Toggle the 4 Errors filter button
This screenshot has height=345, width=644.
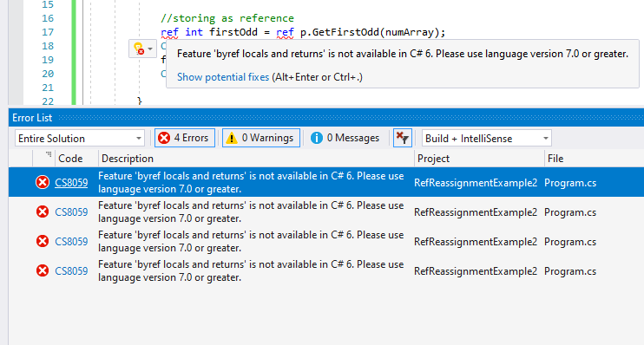pos(185,138)
